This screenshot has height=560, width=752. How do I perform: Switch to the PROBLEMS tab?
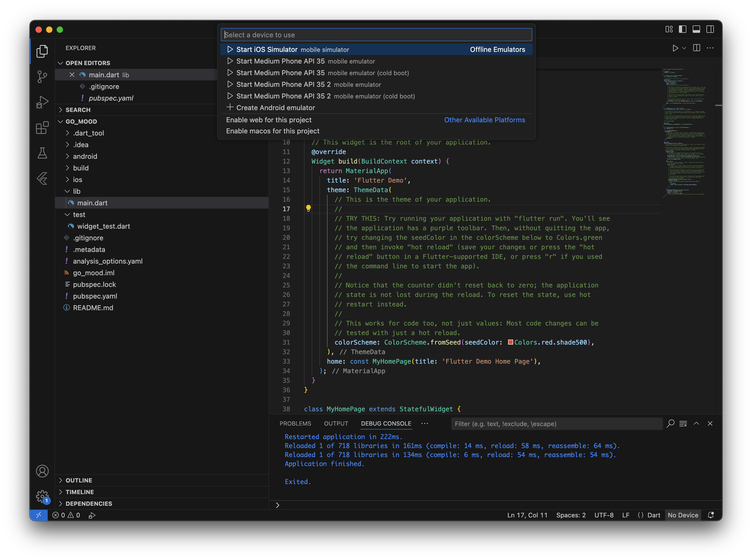click(x=295, y=423)
